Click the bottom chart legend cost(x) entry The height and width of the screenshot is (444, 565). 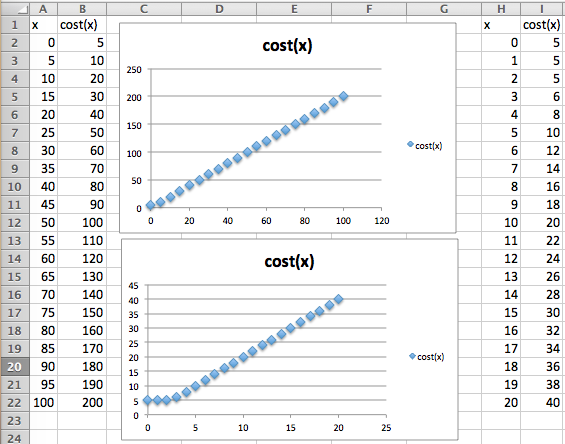[x=427, y=357]
